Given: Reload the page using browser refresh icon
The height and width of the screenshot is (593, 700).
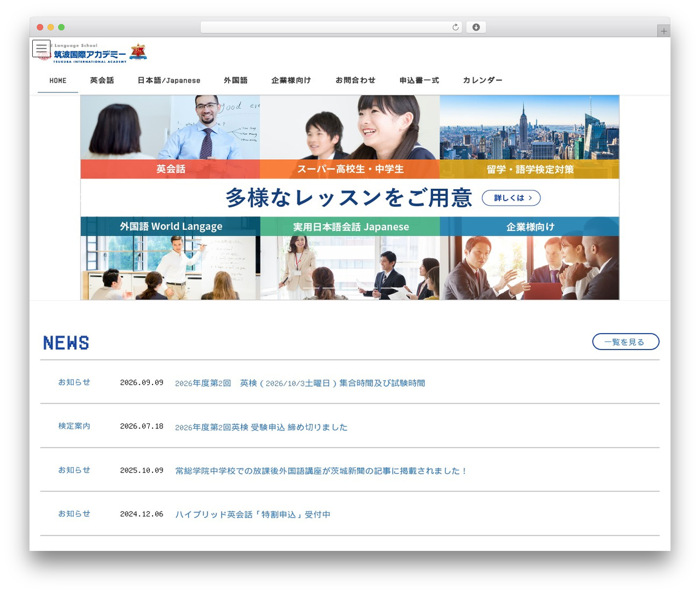Looking at the screenshot, I should (456, 27).
